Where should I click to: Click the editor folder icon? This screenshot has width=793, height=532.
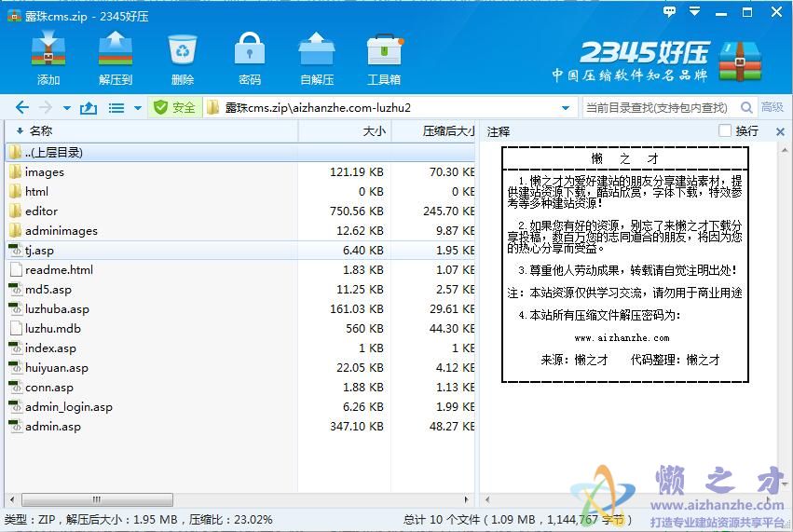tap(15, 211)
